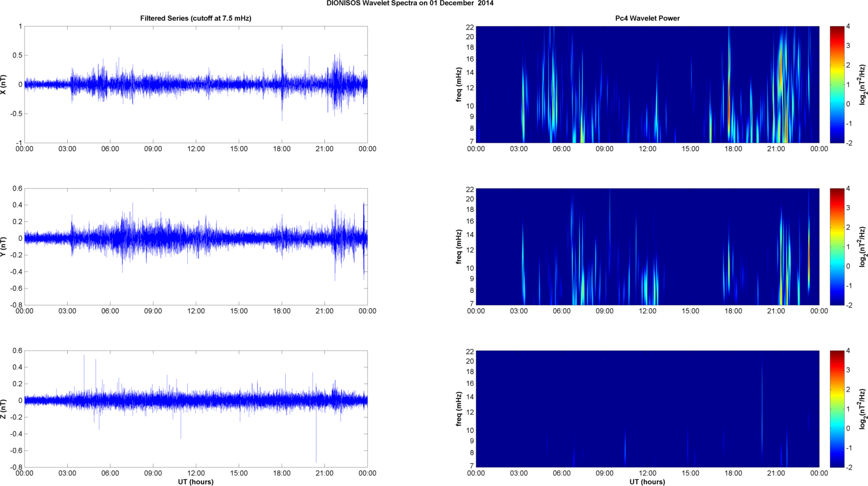
Task: Click 21:00 tick under Z series plot
Action: 324,473
